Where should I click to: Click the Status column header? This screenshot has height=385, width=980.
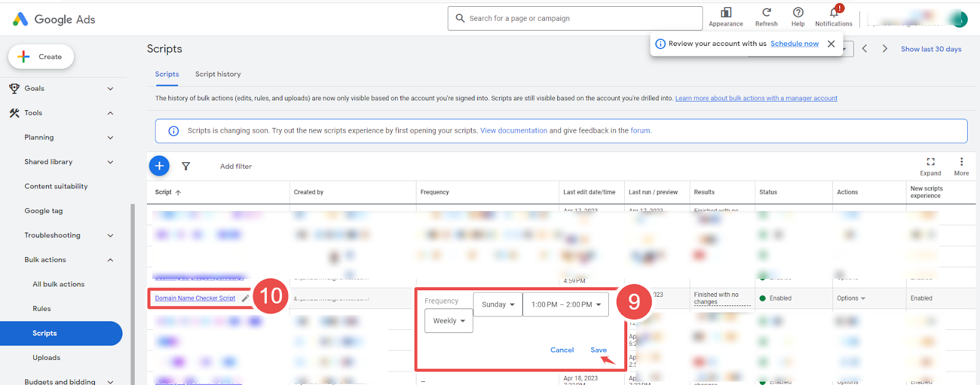coord(768,192)
